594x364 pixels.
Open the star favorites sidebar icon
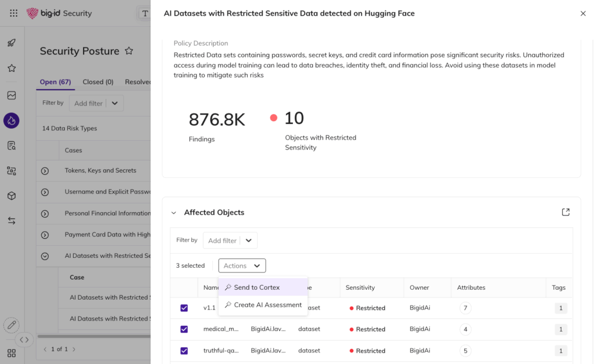coord(12,68)
